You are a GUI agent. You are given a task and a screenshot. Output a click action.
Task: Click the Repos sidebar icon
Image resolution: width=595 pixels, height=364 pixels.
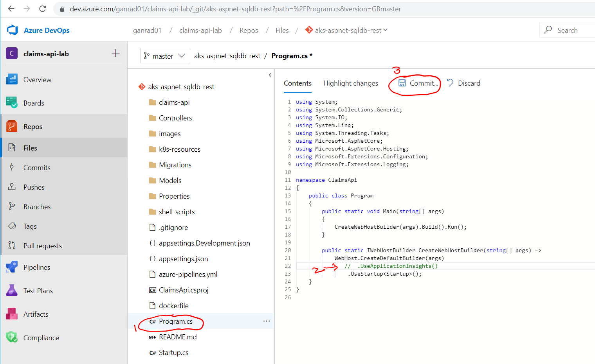(12, 126)
